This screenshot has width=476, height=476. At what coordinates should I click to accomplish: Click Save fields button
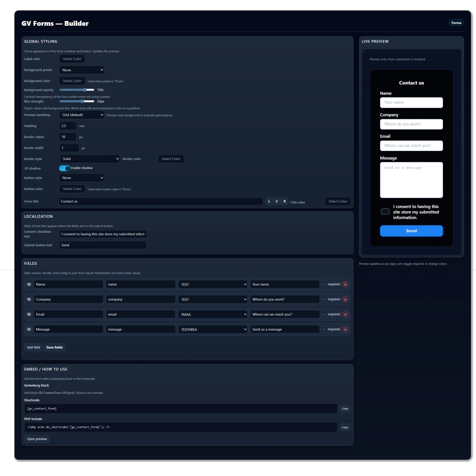point(55,347)
